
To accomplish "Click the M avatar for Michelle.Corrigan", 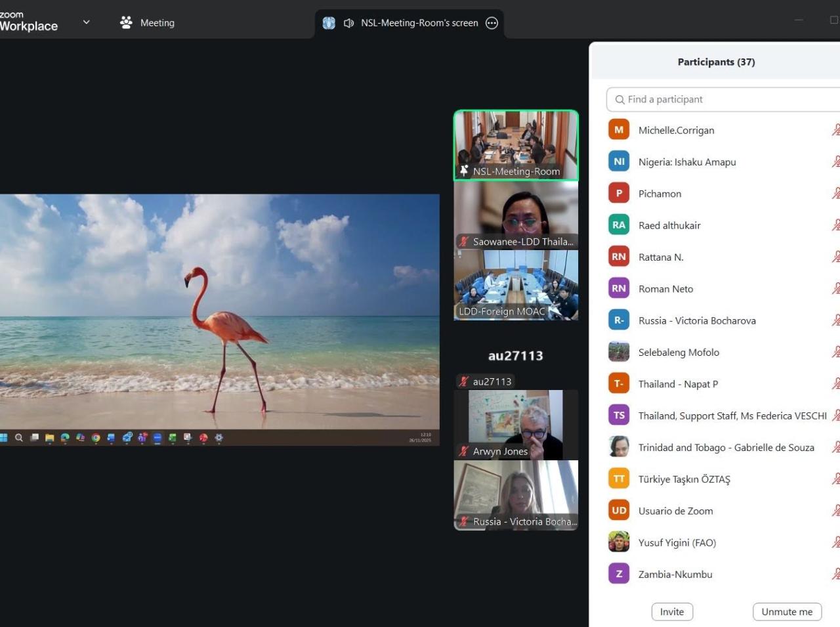I will point(619,129).
